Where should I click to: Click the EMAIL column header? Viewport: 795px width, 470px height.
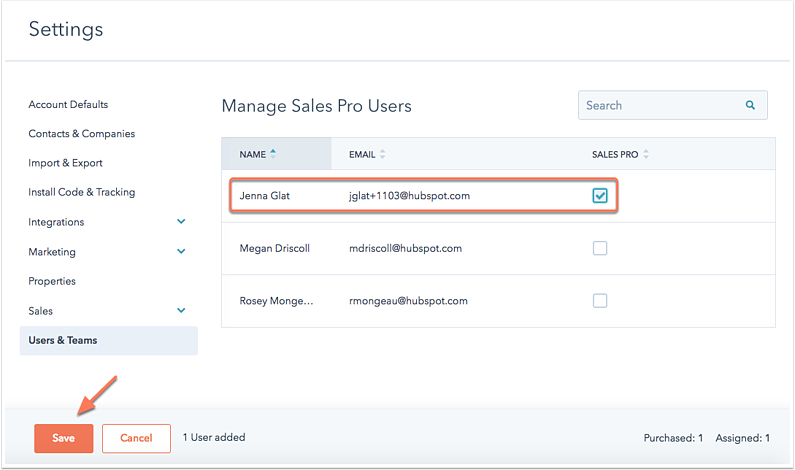coord(362,154)
